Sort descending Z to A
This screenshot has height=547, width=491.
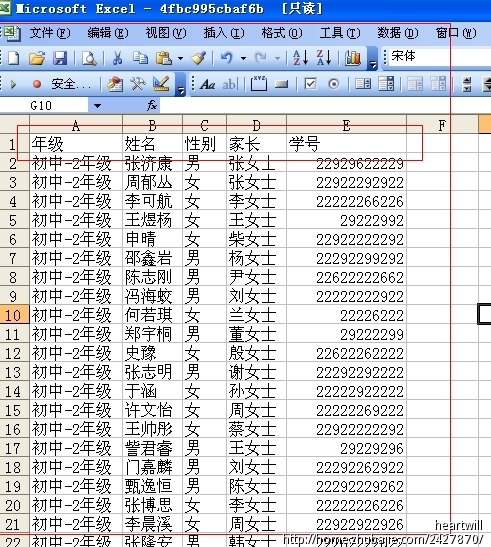(x=324, y=58)
